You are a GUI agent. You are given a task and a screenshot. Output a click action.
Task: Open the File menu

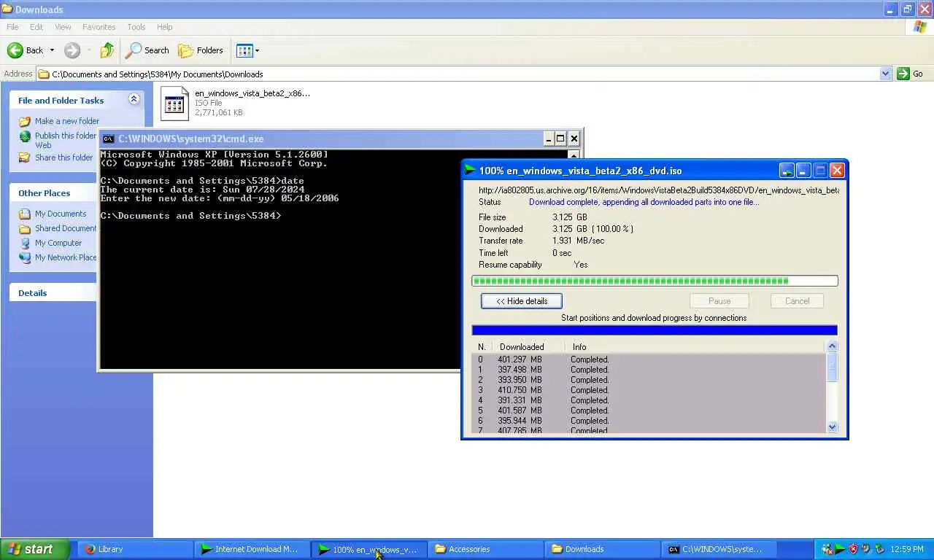point(12,27)
